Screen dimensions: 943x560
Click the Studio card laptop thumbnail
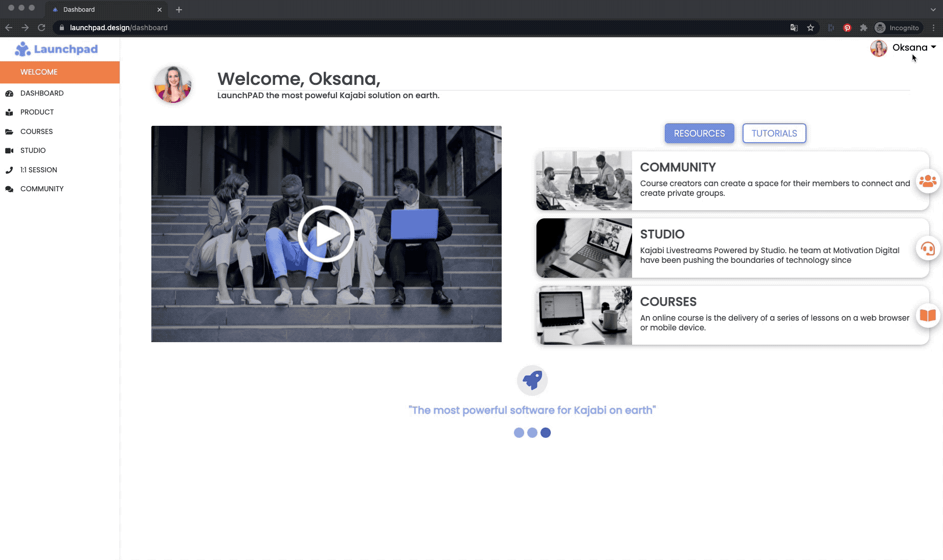point(584,248)
